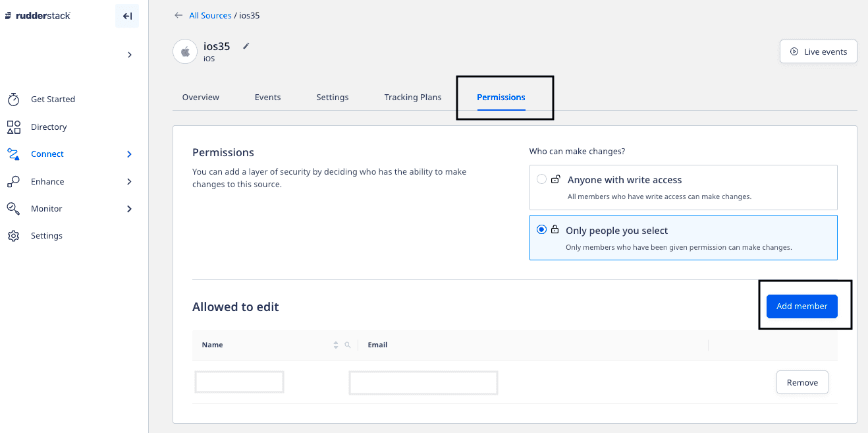Select "Anyone with write access" option
Screen dimensions: 868x433
point(541,179)
